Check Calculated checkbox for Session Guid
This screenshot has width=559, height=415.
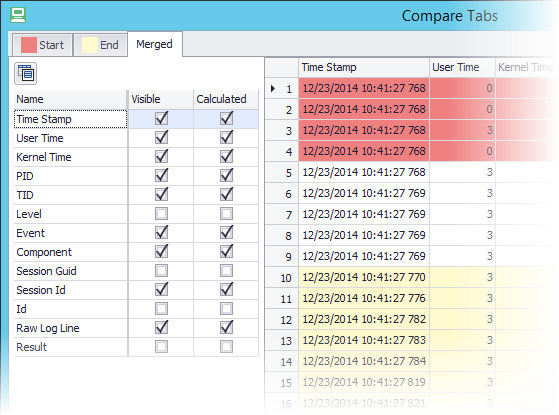point(226,271)
